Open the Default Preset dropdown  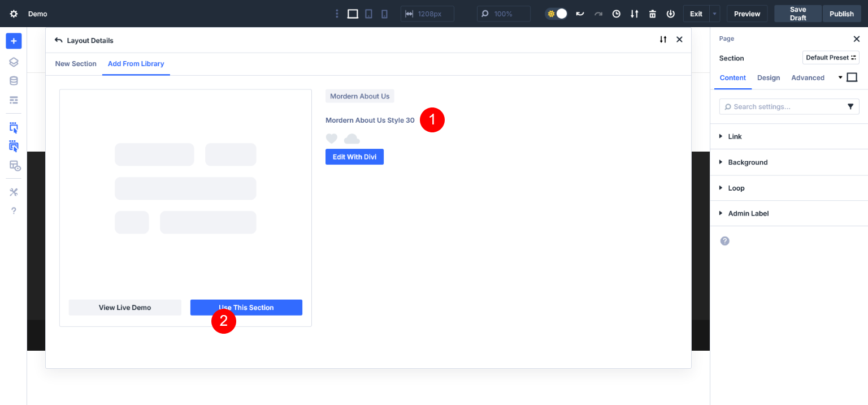point(831,58)
